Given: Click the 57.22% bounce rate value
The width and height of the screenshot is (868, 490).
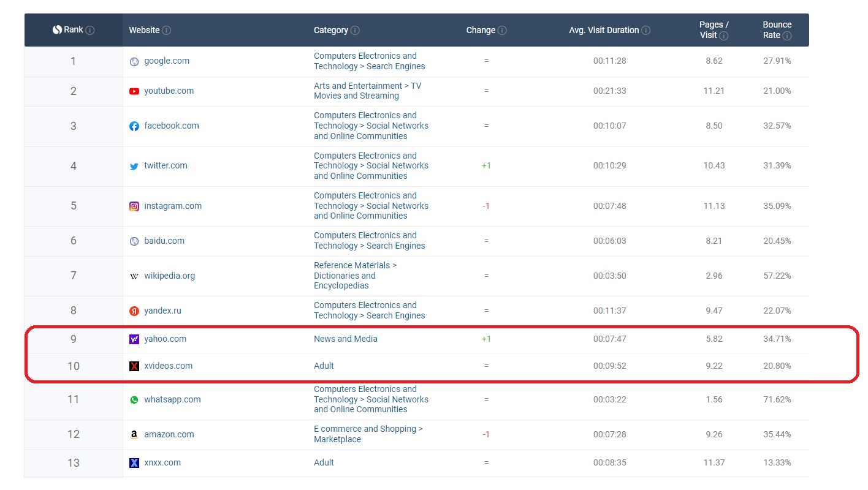Looking at the screenshot, I should [777, 276].
